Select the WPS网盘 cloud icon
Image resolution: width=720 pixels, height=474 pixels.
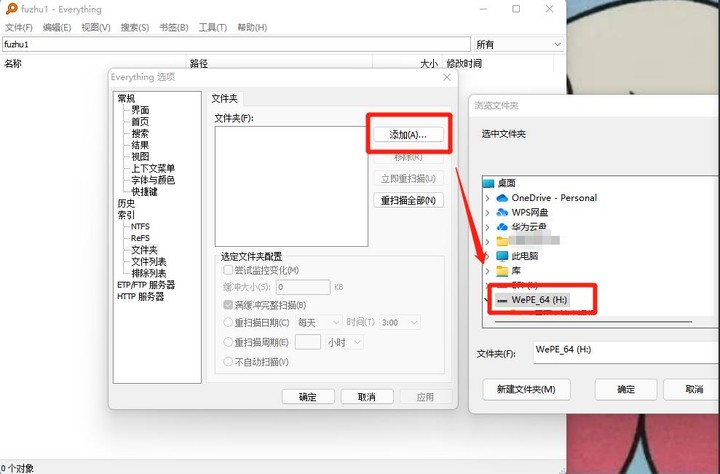(x=502, y=212)
